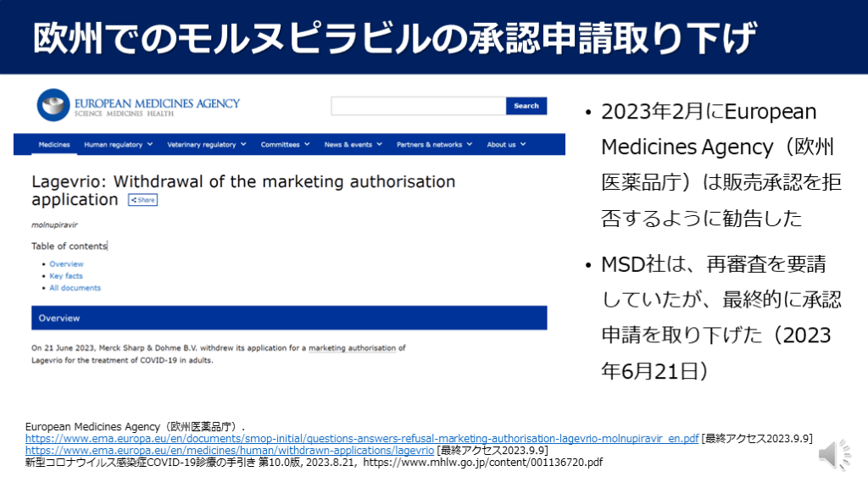868x488 pixels.
Task: Click the European Medicines Agency logo
Action: pyautogui.click(x=138, y=106)
